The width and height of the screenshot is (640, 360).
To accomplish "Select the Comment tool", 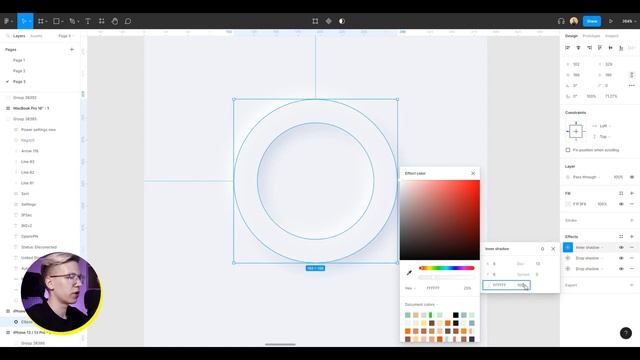I will pyautogui.click(x=128, y=21).
